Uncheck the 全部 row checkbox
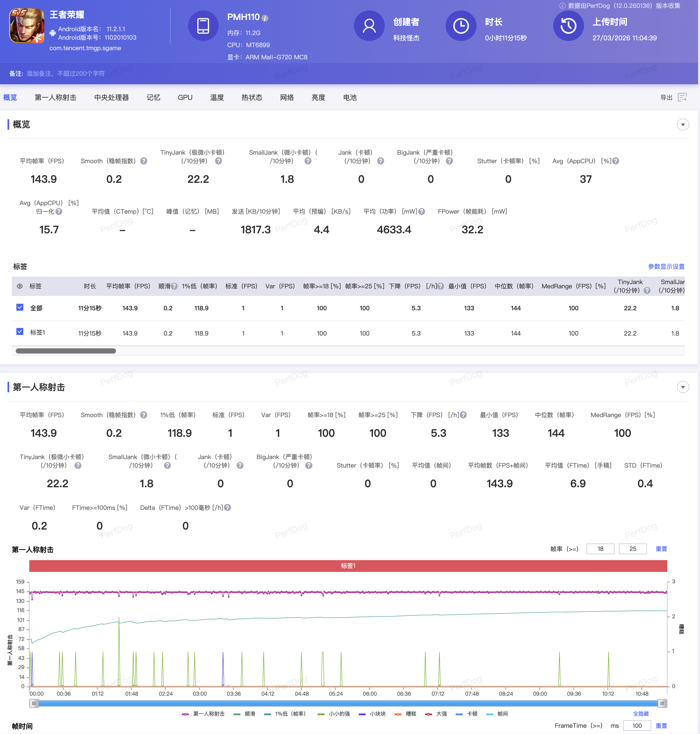 [x=20, y=307]
